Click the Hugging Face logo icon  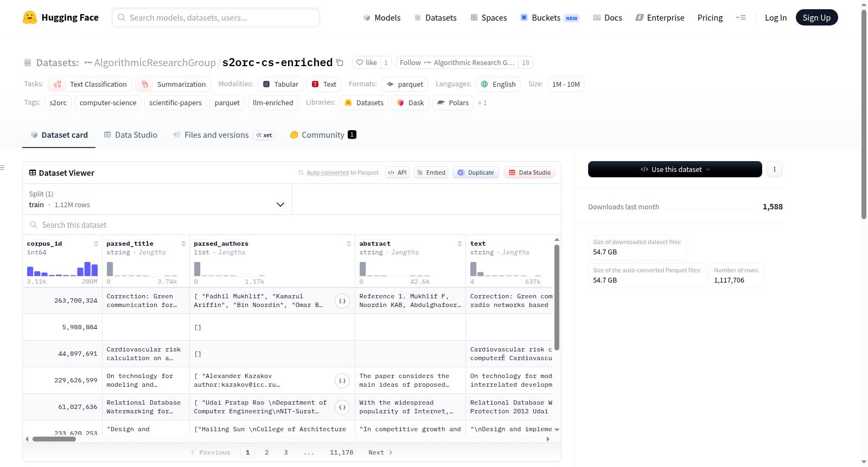[30, 17]
